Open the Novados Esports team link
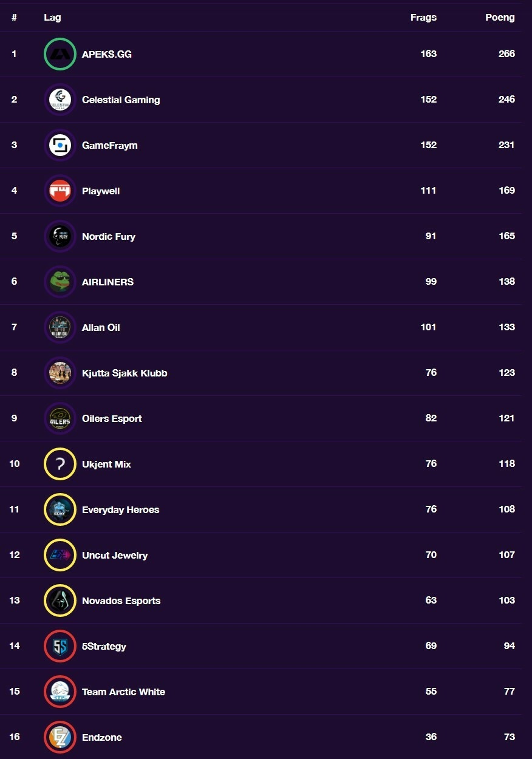This screenshot has height=759, width=532. pos(121,601)
